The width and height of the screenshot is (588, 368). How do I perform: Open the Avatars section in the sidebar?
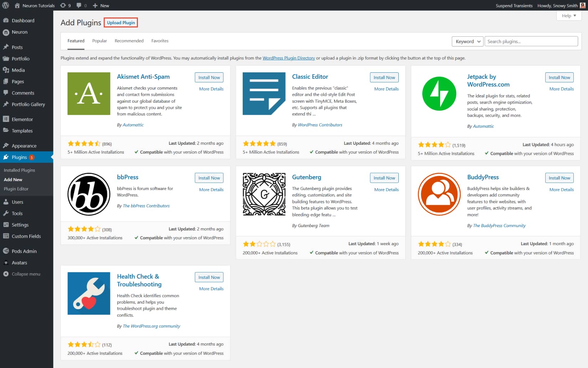tap(6, 262)
